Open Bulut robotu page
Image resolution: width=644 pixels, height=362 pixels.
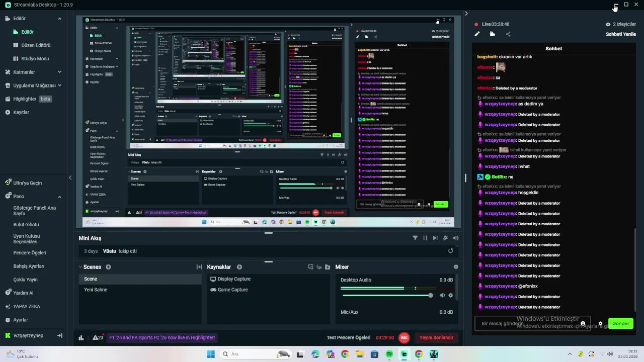pyautogui.click(x=26, y=225)
